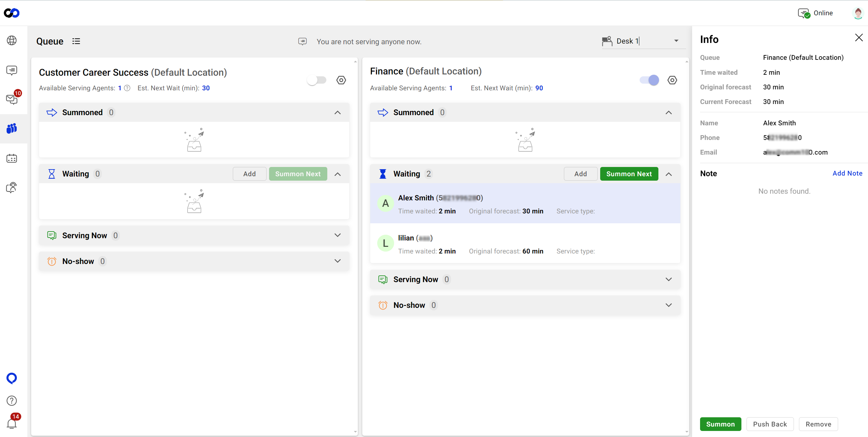Click lilian's avatar L
This screenshot has height=437, width=868.
pyautogui.click(x=385, y=243)
